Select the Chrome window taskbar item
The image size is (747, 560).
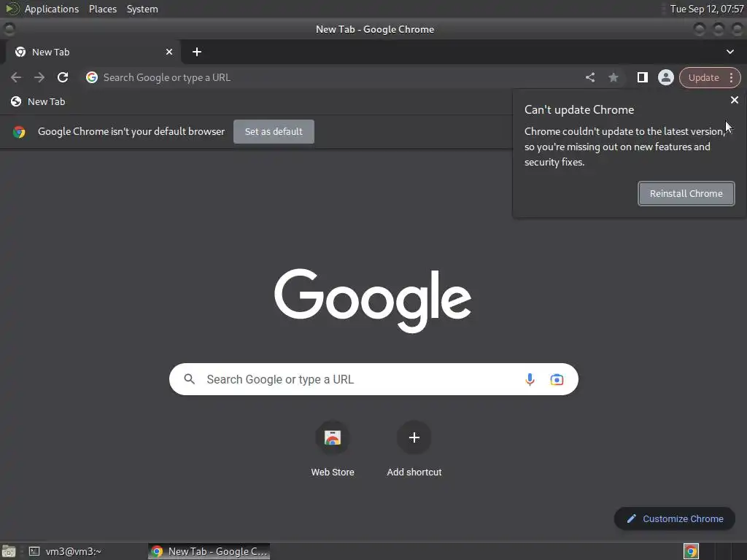[x=209, y=551]
